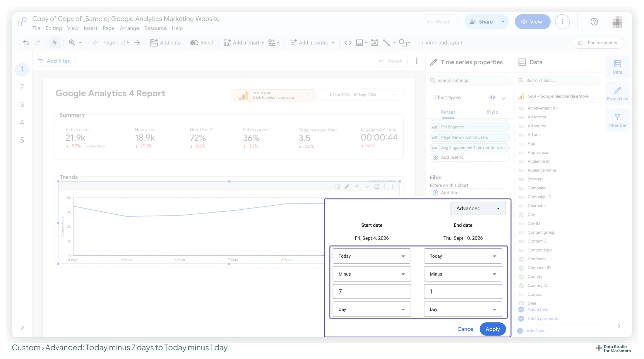Go to next page arrow
Viewport: 644px width, 359px height.
tap(137, 43)
